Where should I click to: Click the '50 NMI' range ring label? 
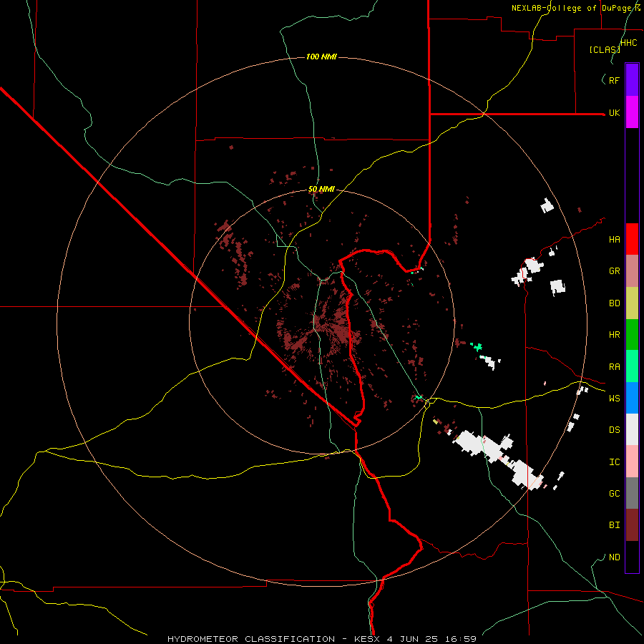[x=321, y=189]
